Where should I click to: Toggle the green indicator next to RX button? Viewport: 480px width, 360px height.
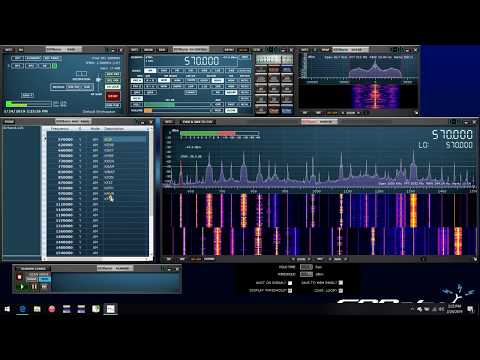click(55, 66)
